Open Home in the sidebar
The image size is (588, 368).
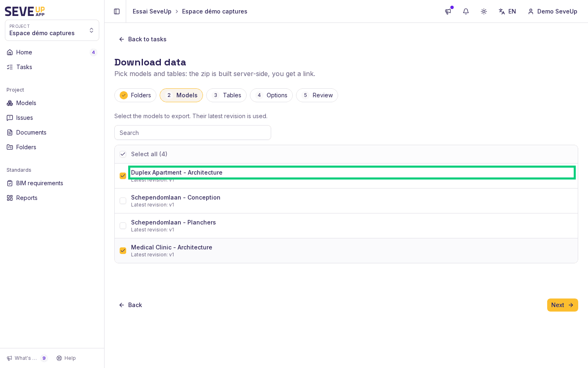(x=52, y=52)
